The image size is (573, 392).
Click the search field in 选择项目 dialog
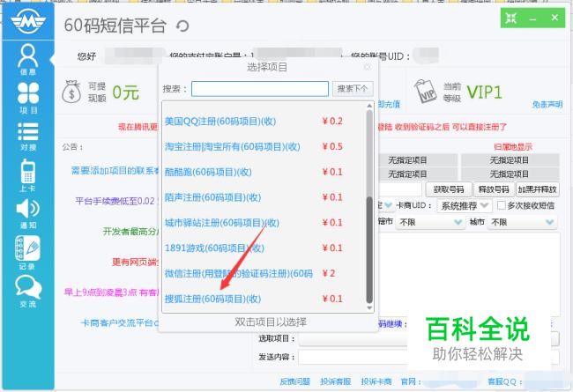pyautogui.click(x=260, y=89)
